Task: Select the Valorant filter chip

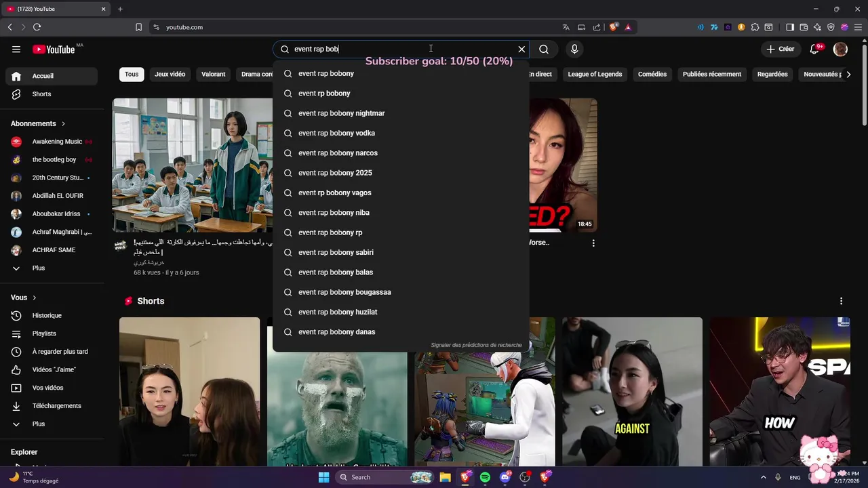Action: coord(213,74)
